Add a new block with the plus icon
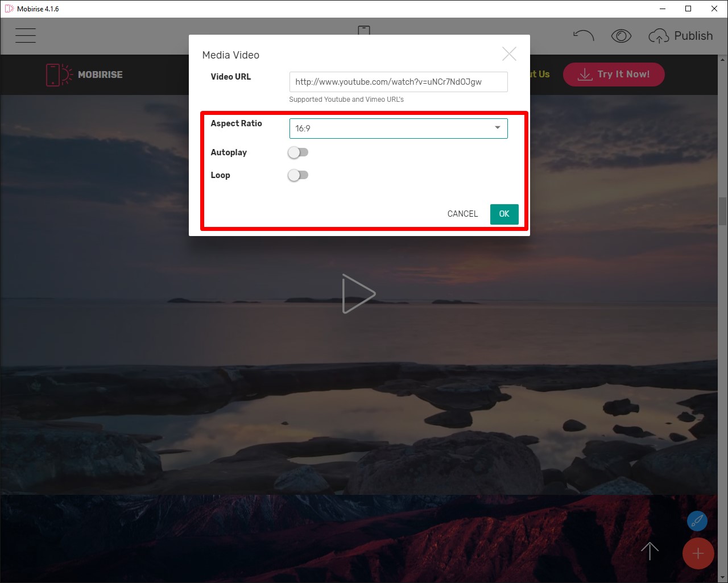The height and width of the screenshot is (583, 728). [x=698, y=553]
